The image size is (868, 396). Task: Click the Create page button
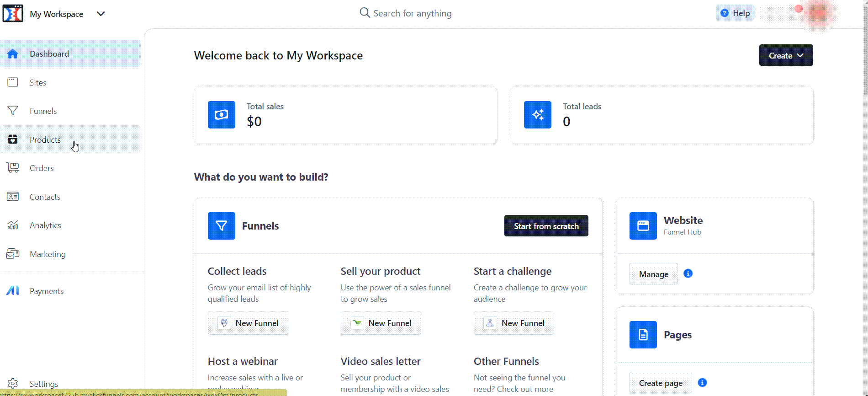pyautogui.click(x=661, y=383)
